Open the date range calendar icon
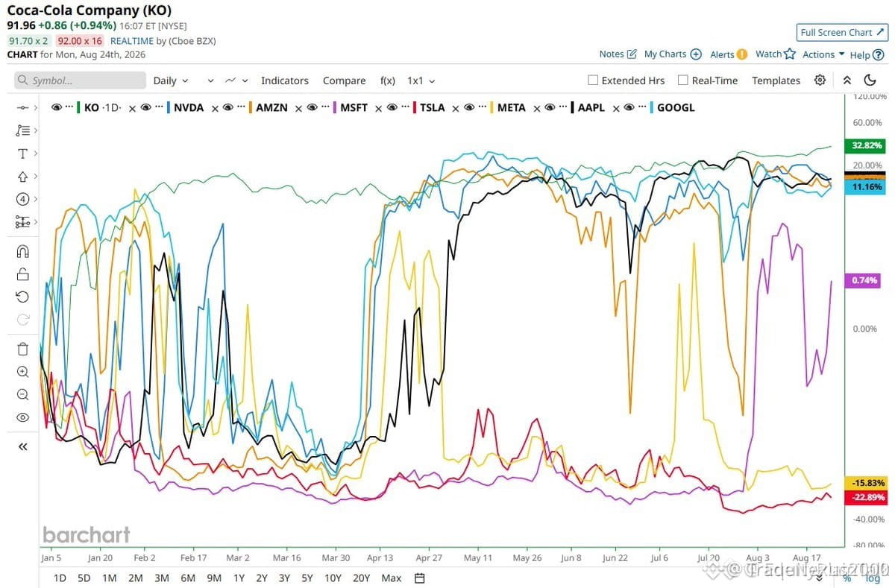This screenshot has width=895, height=588. tap(420, 578)
